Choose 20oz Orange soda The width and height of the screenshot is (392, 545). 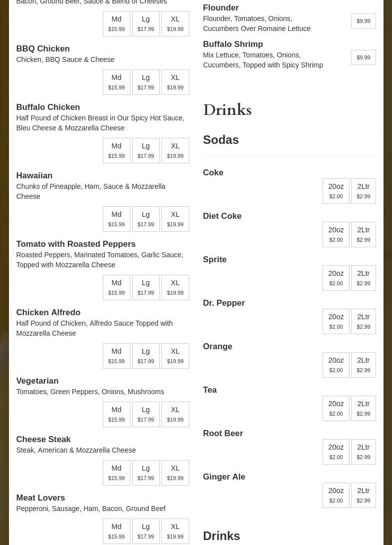[336, 365]
